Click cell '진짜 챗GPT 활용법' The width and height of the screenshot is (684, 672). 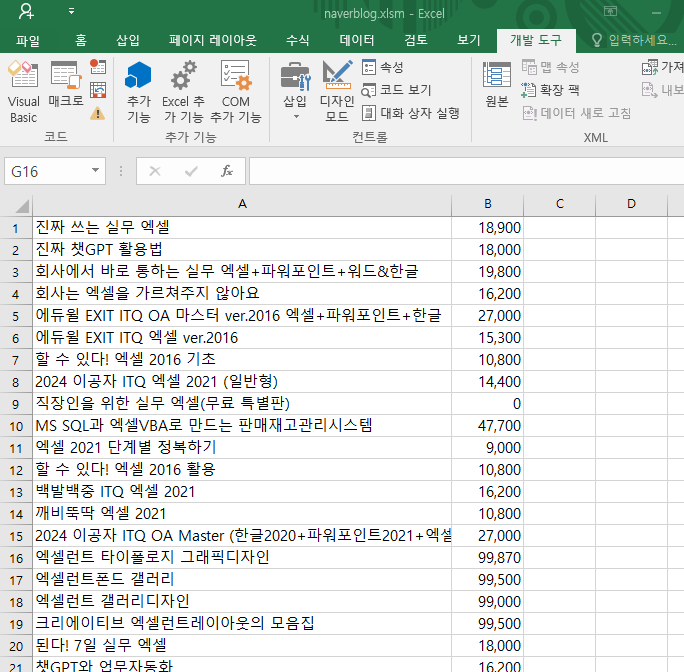242,250
